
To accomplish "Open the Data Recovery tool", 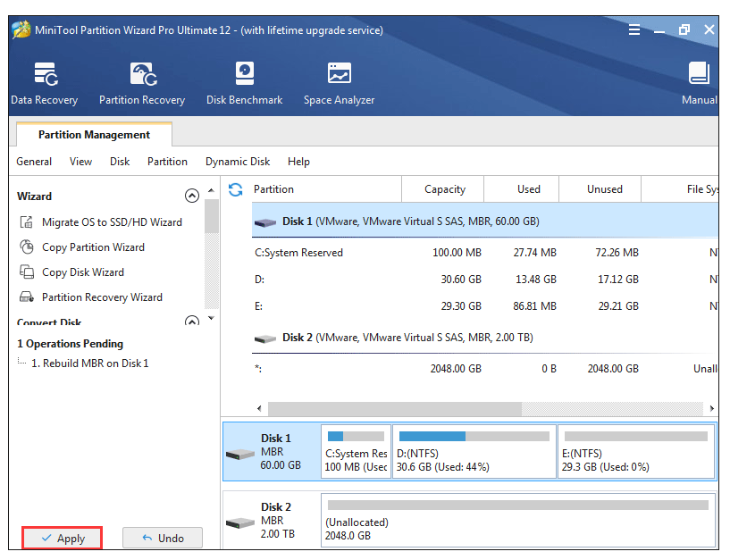I will tap(45, 83).
